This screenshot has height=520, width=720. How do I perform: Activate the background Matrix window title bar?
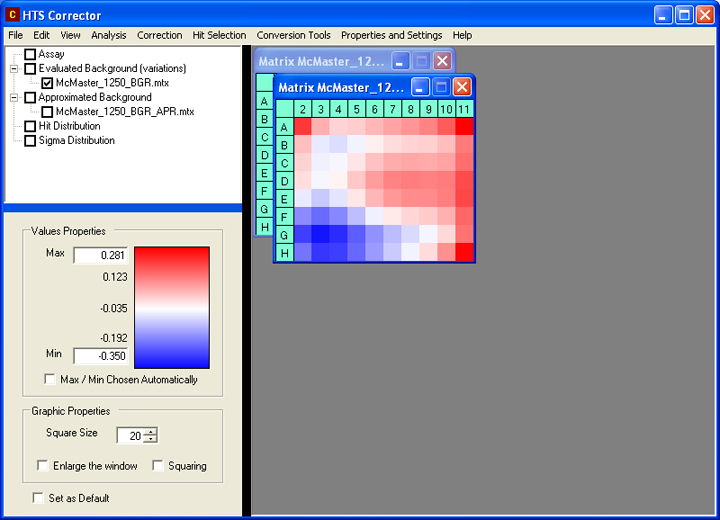coord(321,61)
